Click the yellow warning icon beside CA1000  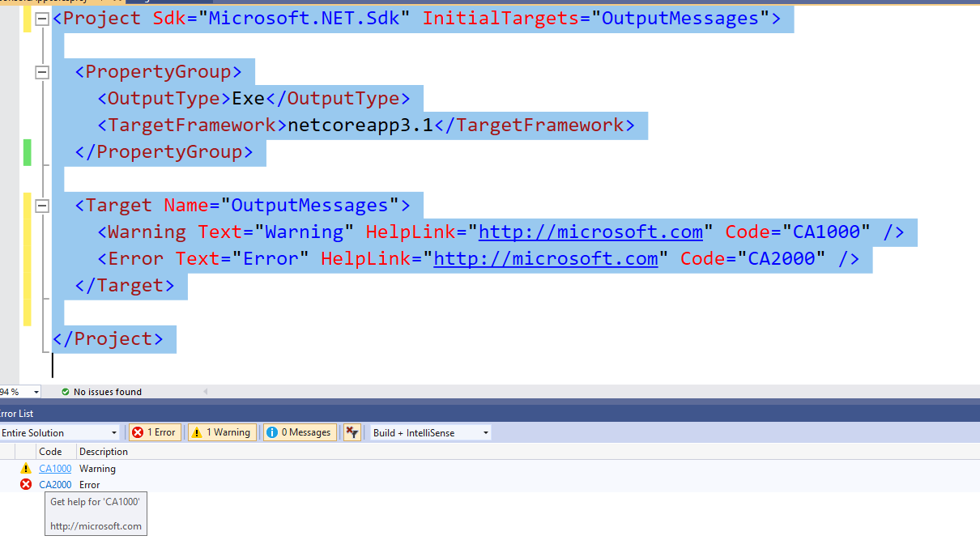[x=27, y=468]
